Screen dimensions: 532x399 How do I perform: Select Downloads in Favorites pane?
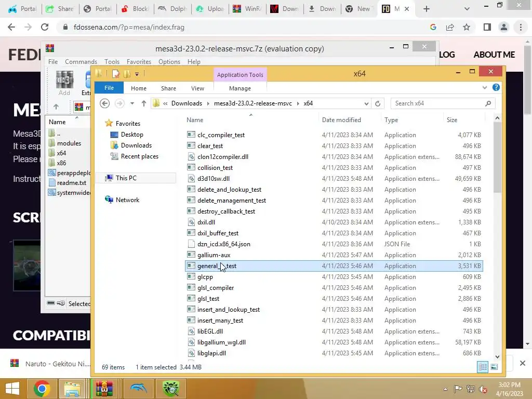[136, 145]
